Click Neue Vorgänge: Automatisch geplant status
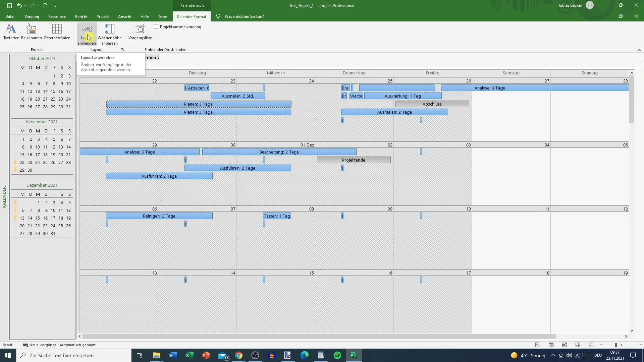Screen dimensions: 644x362 click(59, 345)
